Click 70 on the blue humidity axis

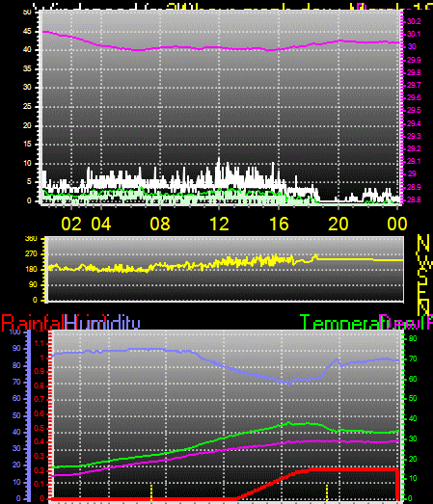click(x=16, y=383)
